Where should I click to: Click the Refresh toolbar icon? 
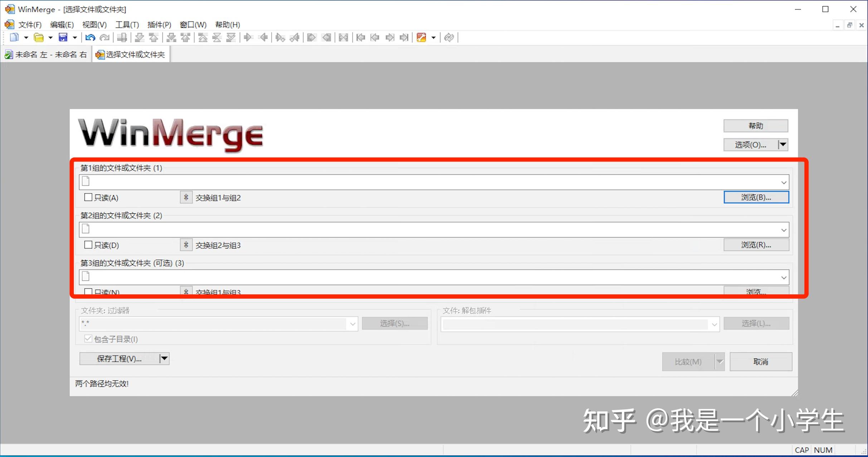(449, 37)
